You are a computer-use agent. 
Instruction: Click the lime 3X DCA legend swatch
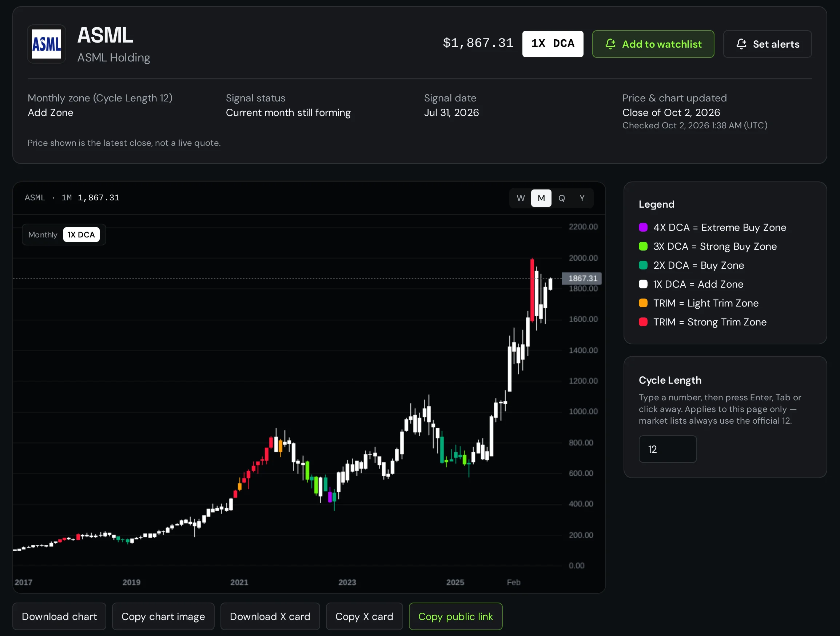click(643, 246)
